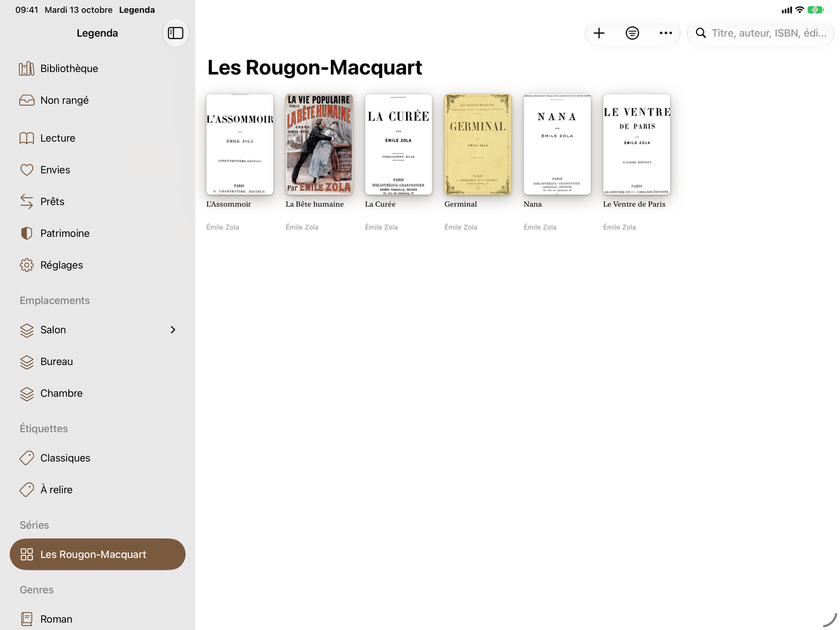Tap the Wi-Fi status icon
This screenshot has height=630, width=840.
pos(800,10)
